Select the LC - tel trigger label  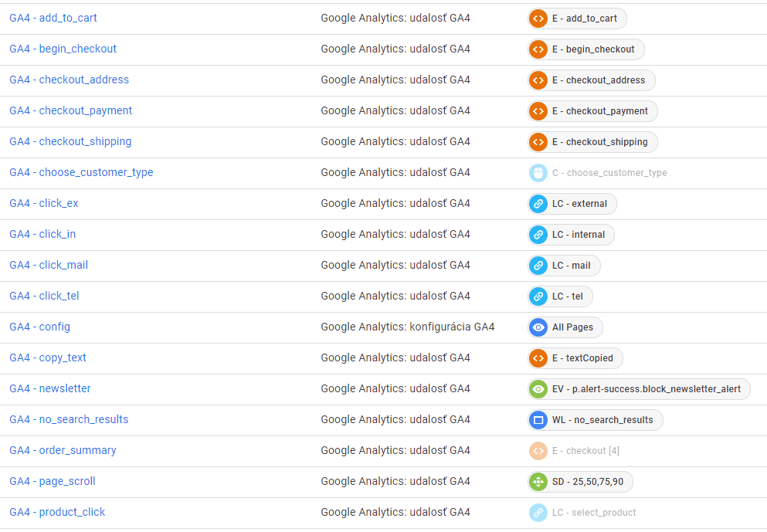point(568,296)
